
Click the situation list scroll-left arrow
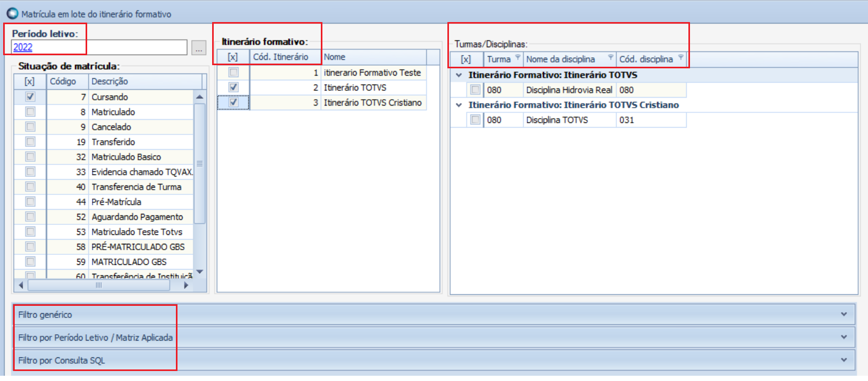20,285
